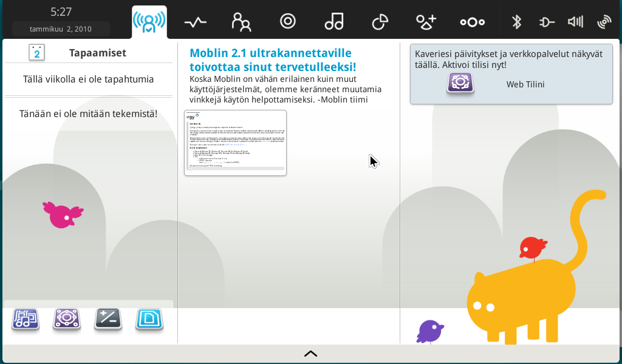This screenshot has height=364, width=622.
Task: Launch the blue document editor favorite icon
Action: pos(149,320)
